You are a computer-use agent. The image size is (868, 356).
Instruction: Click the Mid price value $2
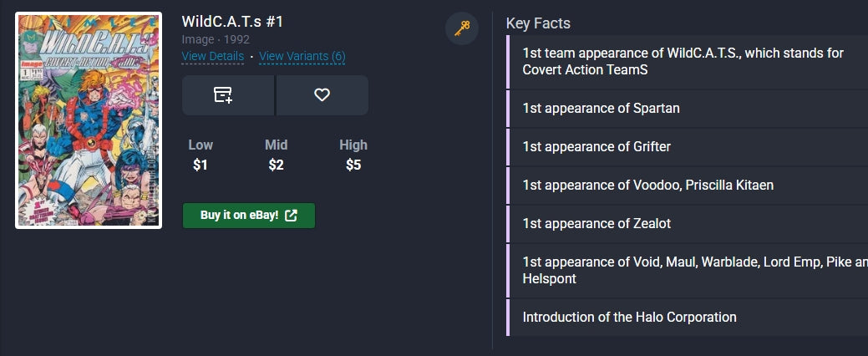[277, 165]
